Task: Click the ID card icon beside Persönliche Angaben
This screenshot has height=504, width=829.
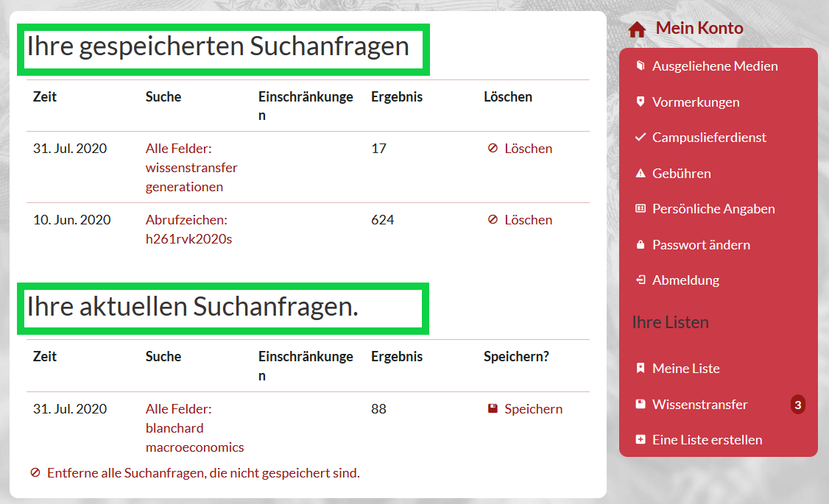Action: 641,209
